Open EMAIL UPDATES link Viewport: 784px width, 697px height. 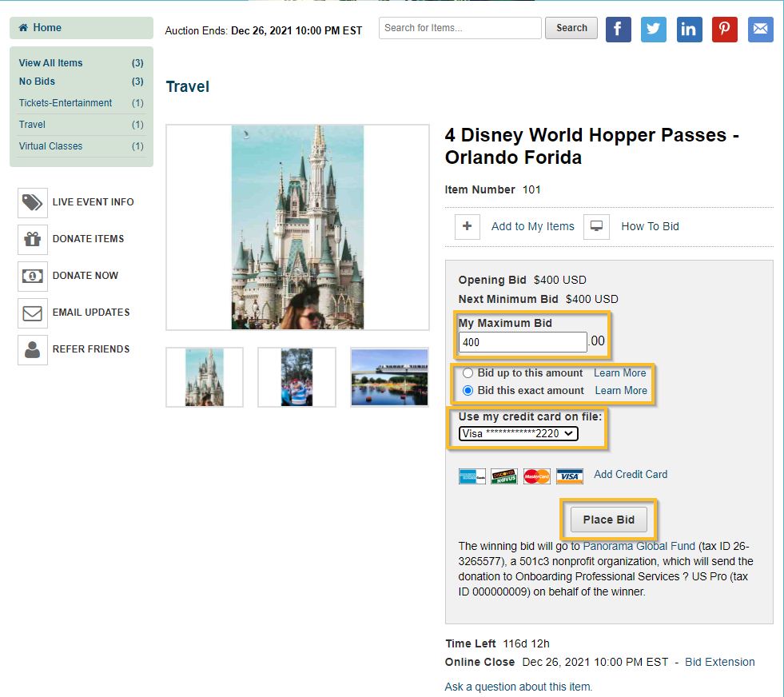91,313
